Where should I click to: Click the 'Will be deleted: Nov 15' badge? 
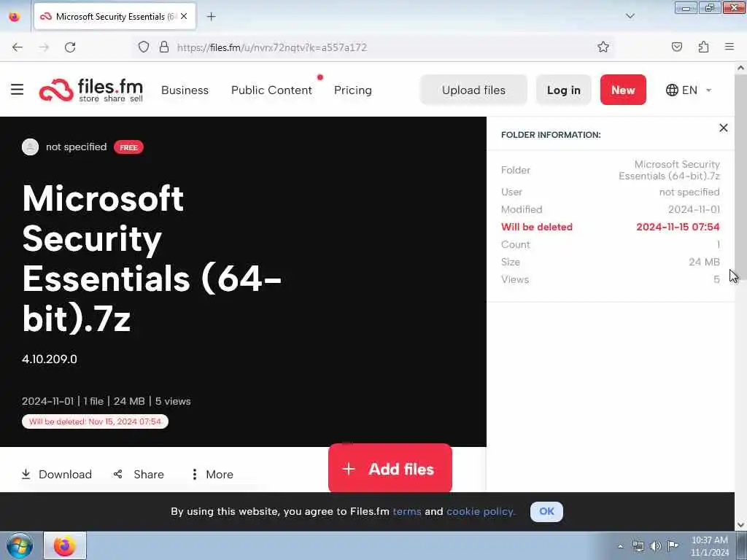point(95,421)
